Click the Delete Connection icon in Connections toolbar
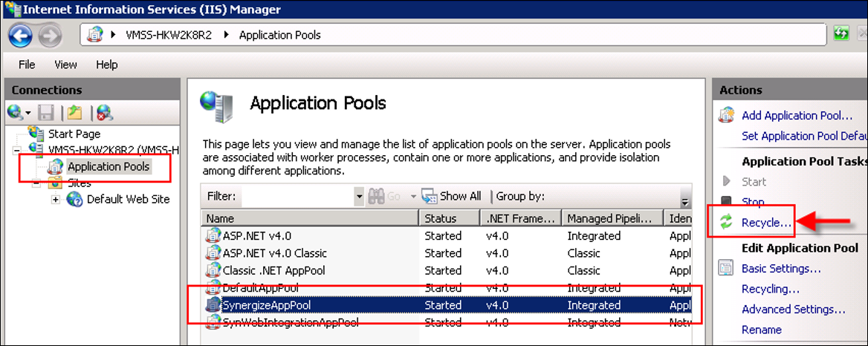This screenshot has height=346, width=868. click(x=104, y=113)
